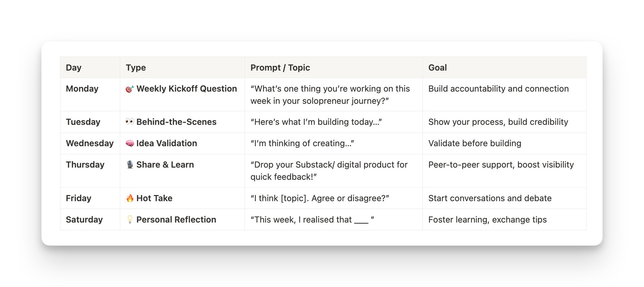Click the fire emoji beside Hot Take

click(x=130, y=198)
